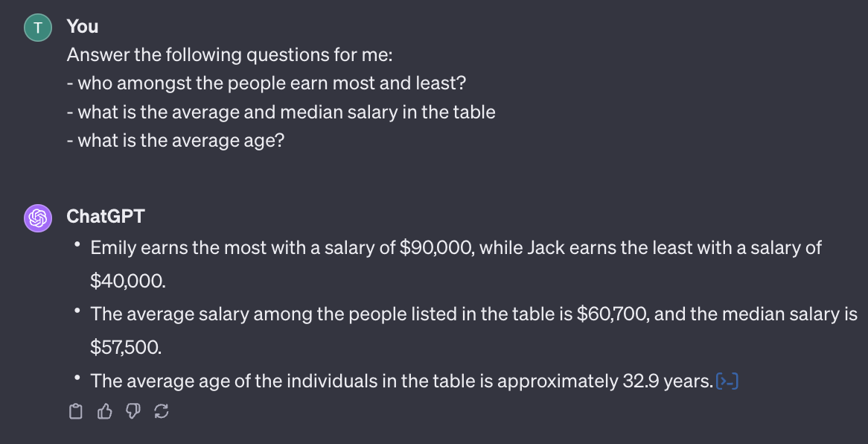Regenerate the ChatGPT response
The height and width of the screenshot is (444, 868).
point(161,411)
